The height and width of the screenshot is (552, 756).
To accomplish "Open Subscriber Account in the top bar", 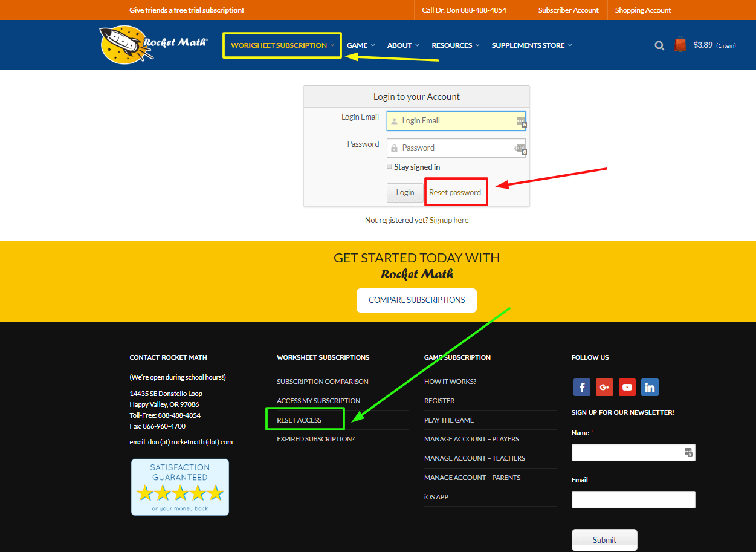I will [568, 10].
